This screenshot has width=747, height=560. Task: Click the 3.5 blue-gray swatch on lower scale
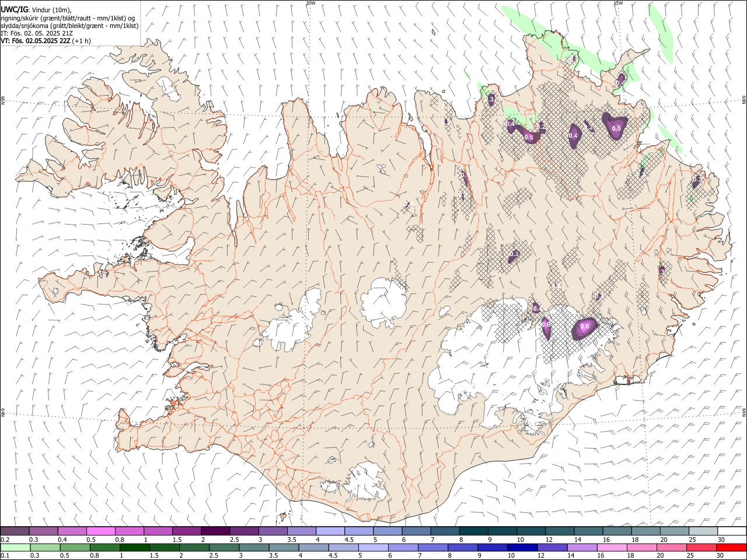click(x=284, y=547)
